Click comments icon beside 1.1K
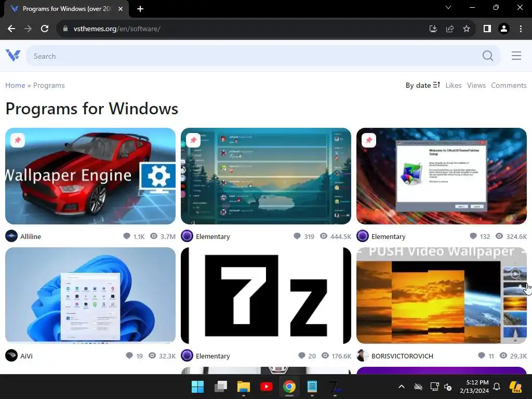Viewport: 532px width, 399px height. tap(127, 236)
